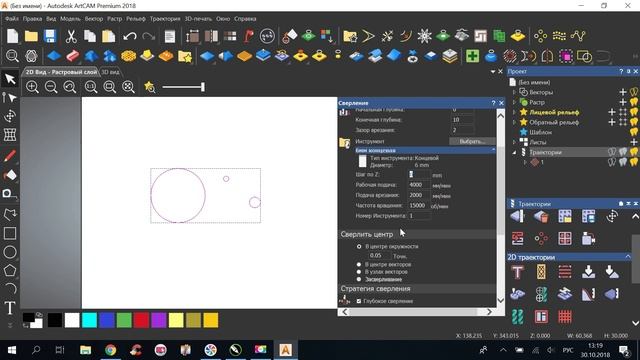Expand the Обратный рельеф tree node
The image size is (640, 360).
(514, 122)
